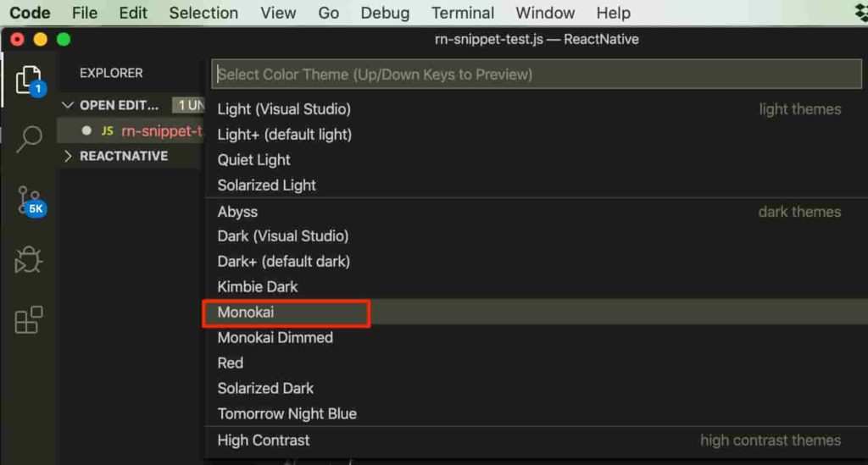
Task: Open the Search view magnifier icon
Action: tap(29, 140)
